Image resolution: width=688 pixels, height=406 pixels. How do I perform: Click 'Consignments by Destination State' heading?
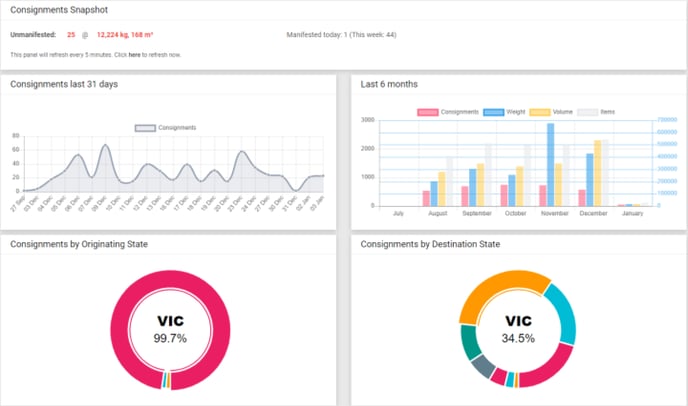point(430,244)
